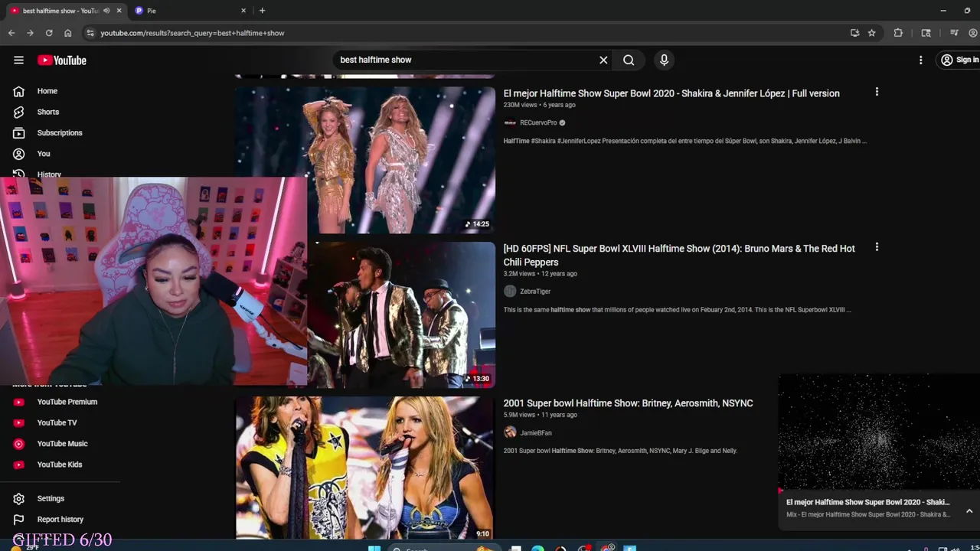Open the YouTube hamburger guide menu
980x551 pixels.
18,60
